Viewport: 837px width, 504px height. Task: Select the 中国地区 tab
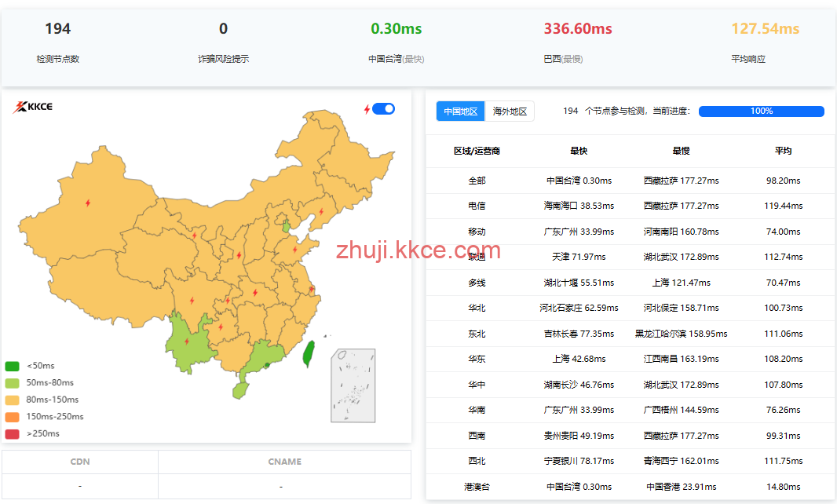tap(460, 111)
